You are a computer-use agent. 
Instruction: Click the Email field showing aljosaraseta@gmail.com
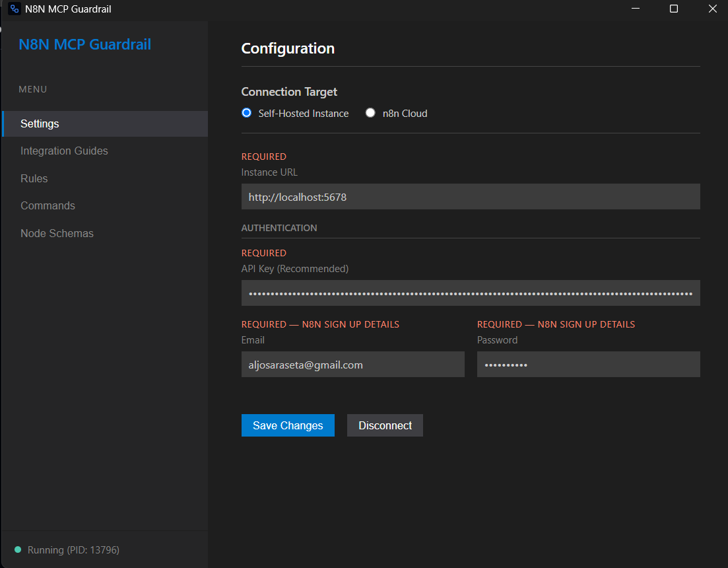(x=352, y=364)
